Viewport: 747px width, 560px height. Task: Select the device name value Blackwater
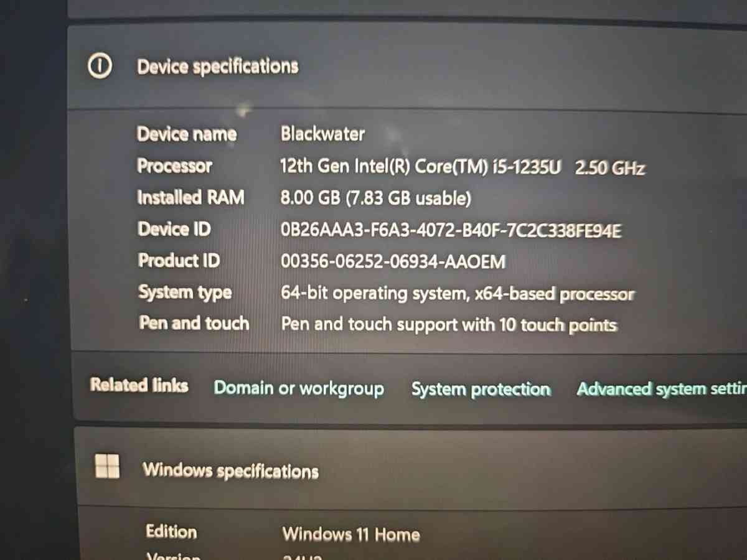[x=322, y=134]
